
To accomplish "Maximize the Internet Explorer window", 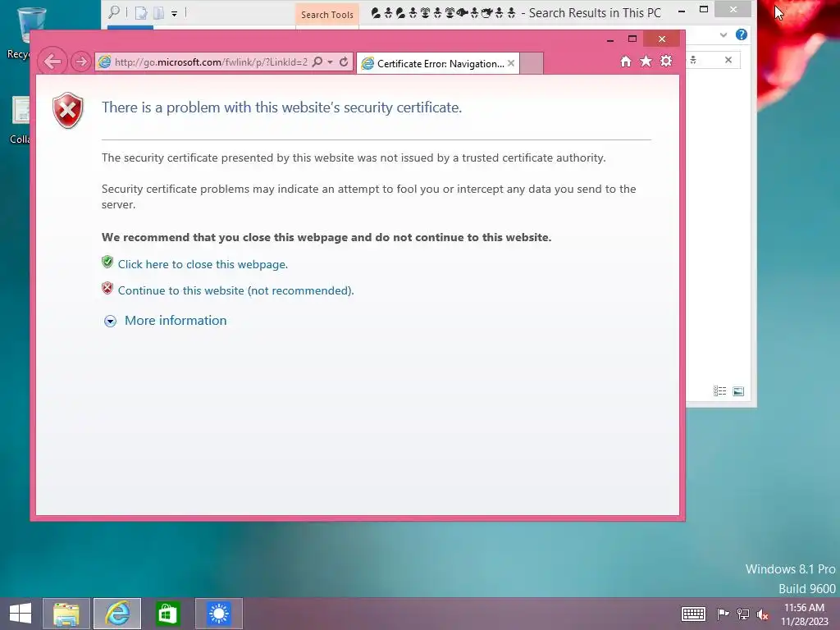I will pyautogui.click(x=632, y=39).
